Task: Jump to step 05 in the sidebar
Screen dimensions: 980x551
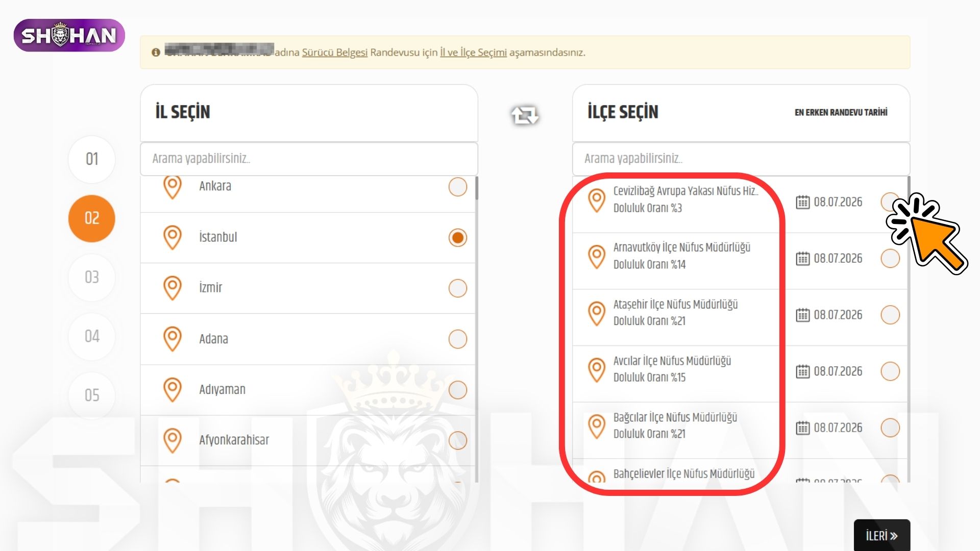Action: pyautogui.click(x=92, y=395)
